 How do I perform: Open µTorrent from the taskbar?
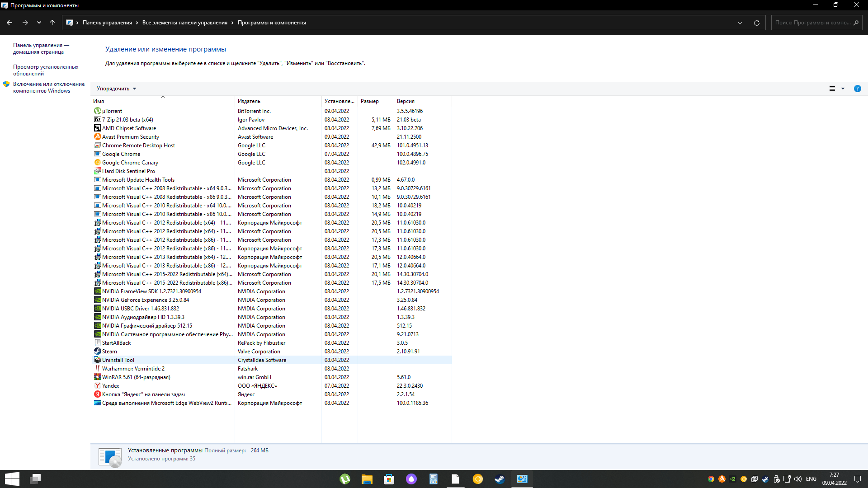[345, 479]
